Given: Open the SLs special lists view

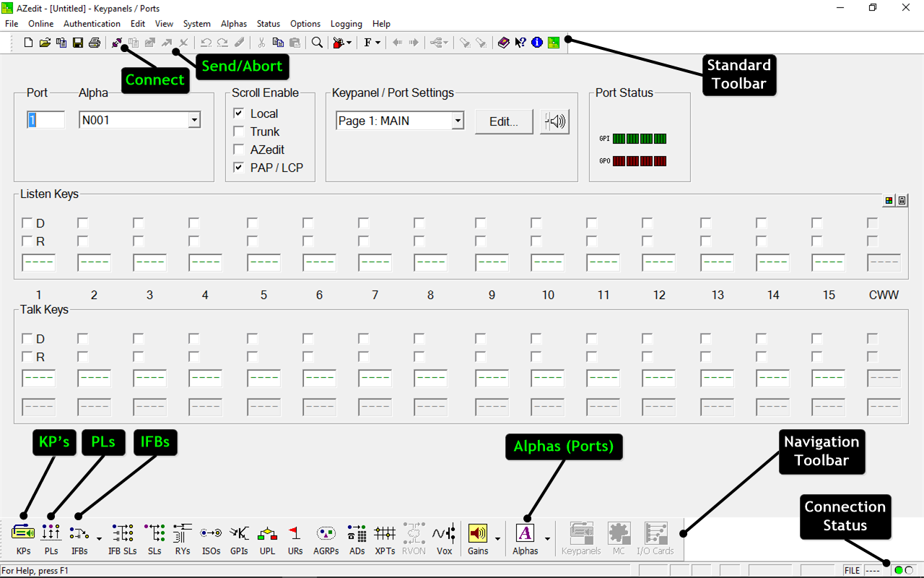Looking at the screenshot, I should point(154,539).
